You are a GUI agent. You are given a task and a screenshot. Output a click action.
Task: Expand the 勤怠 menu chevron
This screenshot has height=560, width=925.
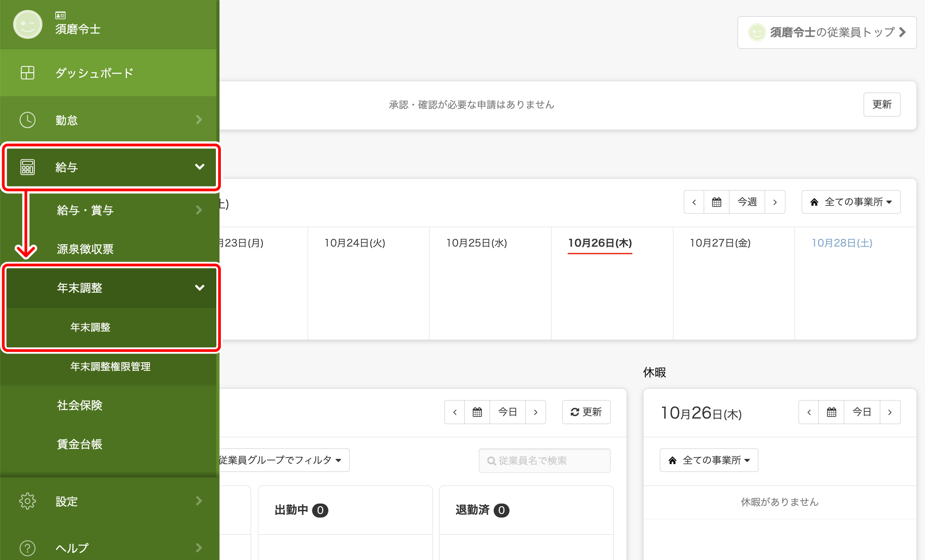(199, 120)
